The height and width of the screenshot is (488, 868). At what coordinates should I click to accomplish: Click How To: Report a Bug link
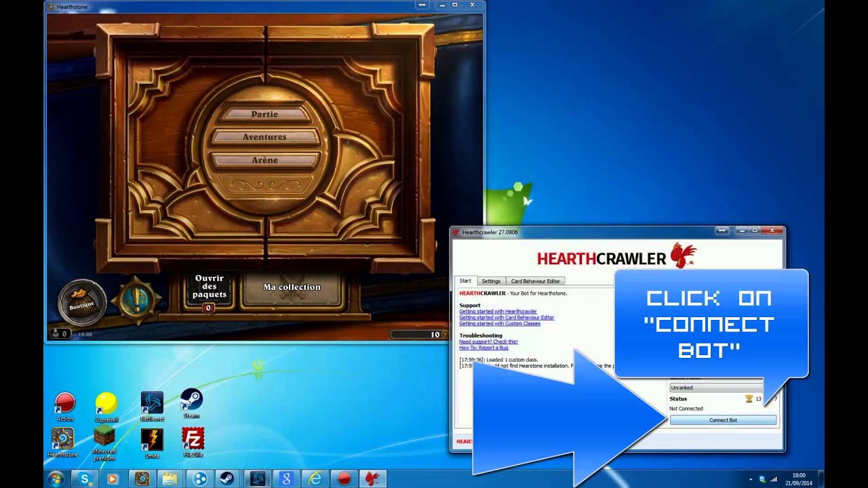(x=484, y=348)
